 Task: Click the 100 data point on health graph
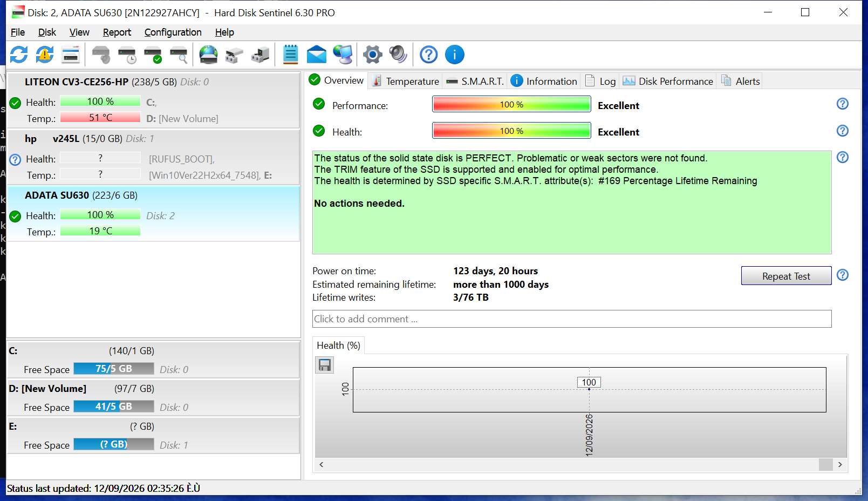(x=589, y=383)
